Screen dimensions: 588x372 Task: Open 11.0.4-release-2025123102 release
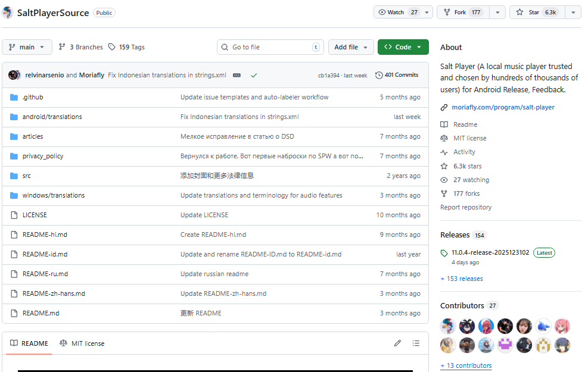(490, 252)
